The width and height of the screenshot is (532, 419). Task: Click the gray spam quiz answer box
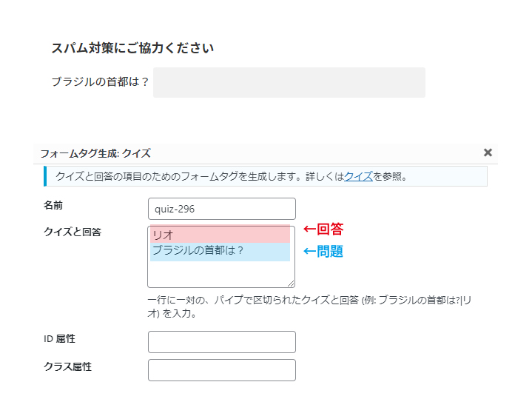click(289, 82)
